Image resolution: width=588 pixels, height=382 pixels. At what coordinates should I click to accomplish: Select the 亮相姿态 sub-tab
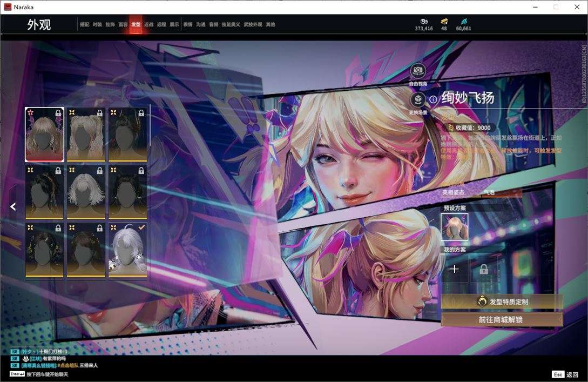(x=454, y=192)
